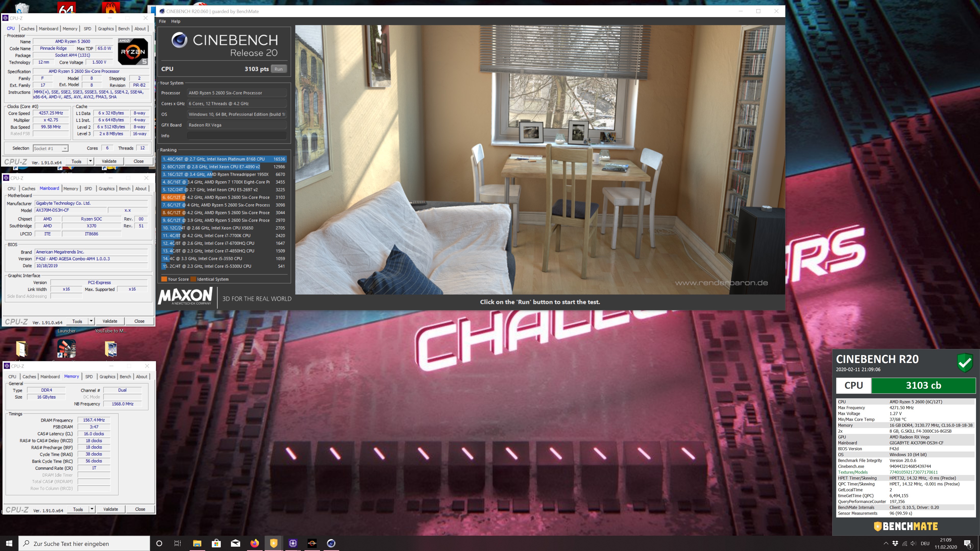Open Task View in taskbar

[x=178, y=543]
